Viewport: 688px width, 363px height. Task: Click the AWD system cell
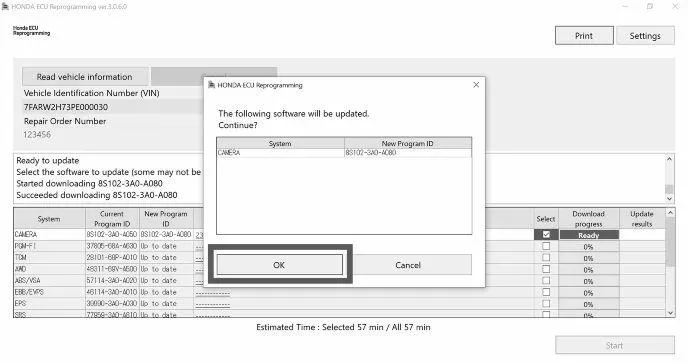[x=49, y=269]
